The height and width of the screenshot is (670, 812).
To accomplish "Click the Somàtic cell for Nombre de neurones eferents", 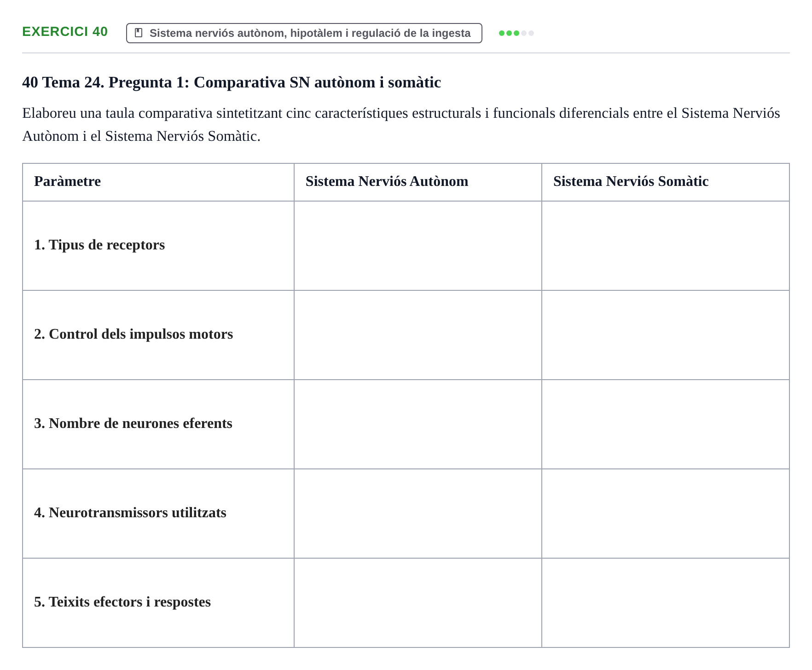I will click(666, 424).
